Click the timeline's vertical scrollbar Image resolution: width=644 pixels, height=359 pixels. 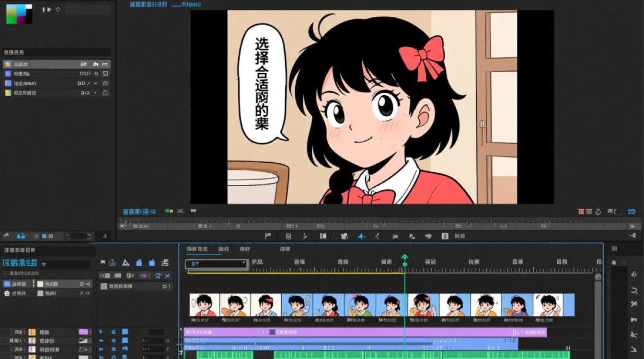[598, 316]
